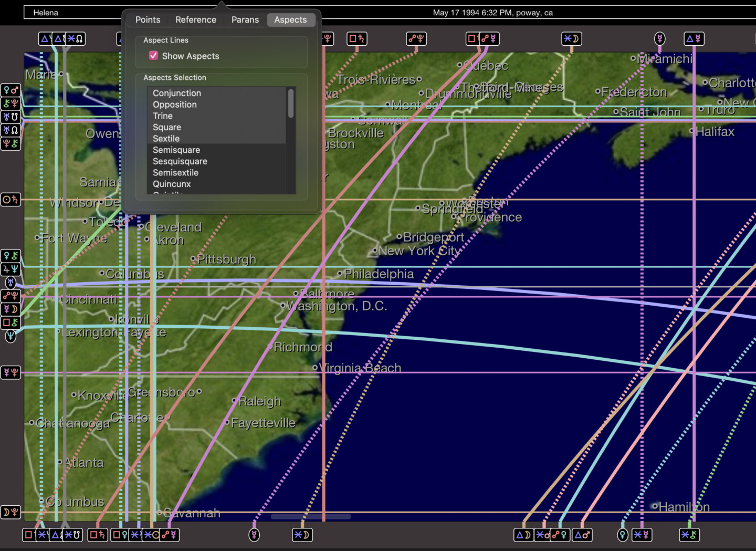Viewport: 756px width, 551px height.
Task: Select the Aspects tab
Action: tap(290, 19)
